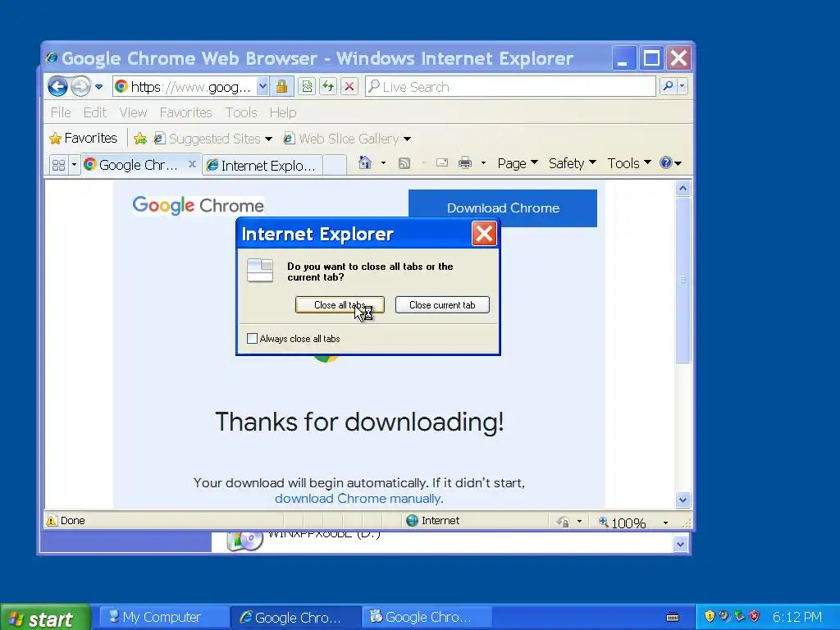Click the on-screen keyboard taskbar icon
The image size is (840, 630).
pos(673,617)
